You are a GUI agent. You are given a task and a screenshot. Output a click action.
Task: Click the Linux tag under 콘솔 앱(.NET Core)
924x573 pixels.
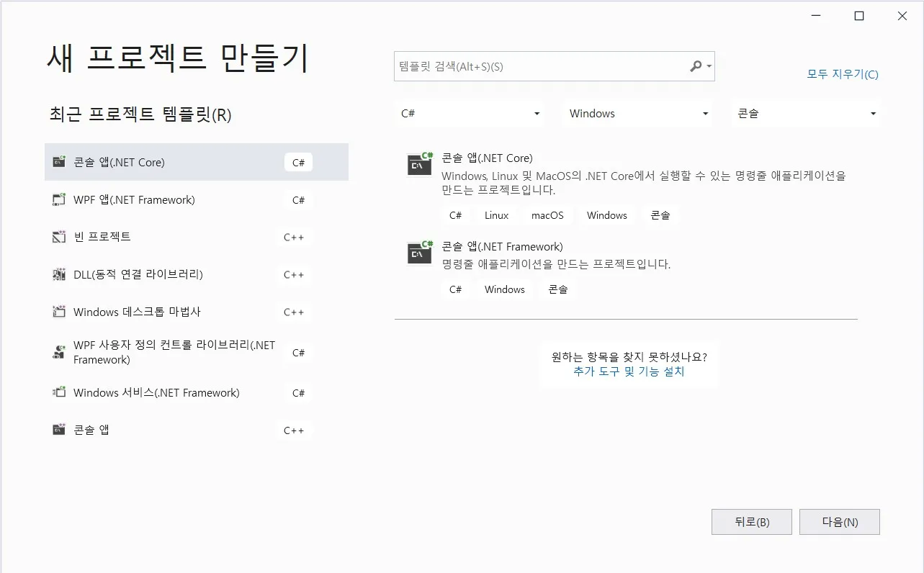496,215
